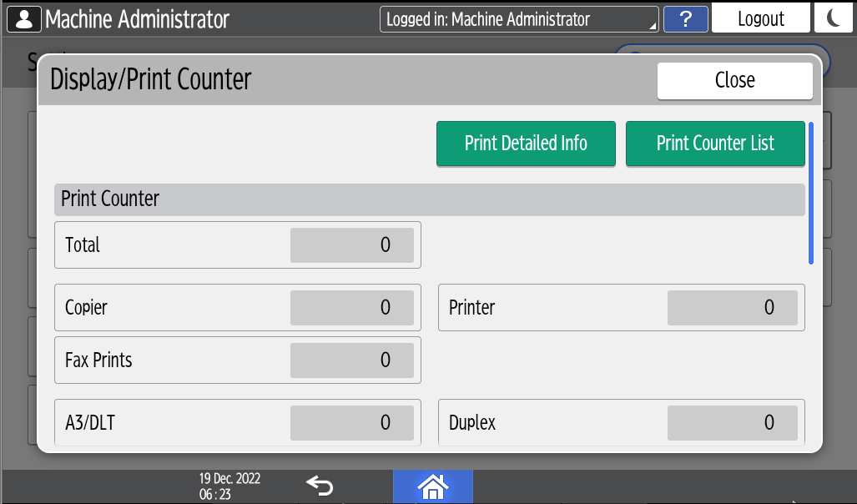
Task: Click the Print Counter section header
Action: [x=429, y=200]
